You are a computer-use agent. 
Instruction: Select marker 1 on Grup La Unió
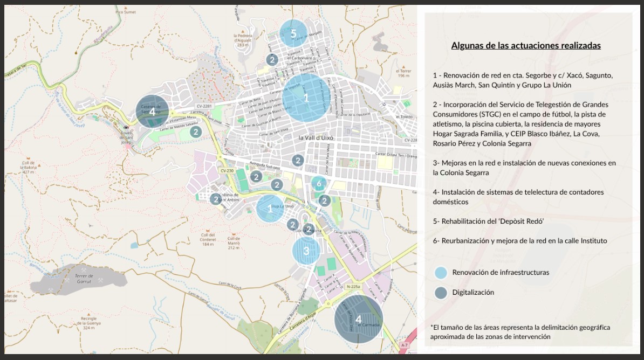(x=270, y=209)
